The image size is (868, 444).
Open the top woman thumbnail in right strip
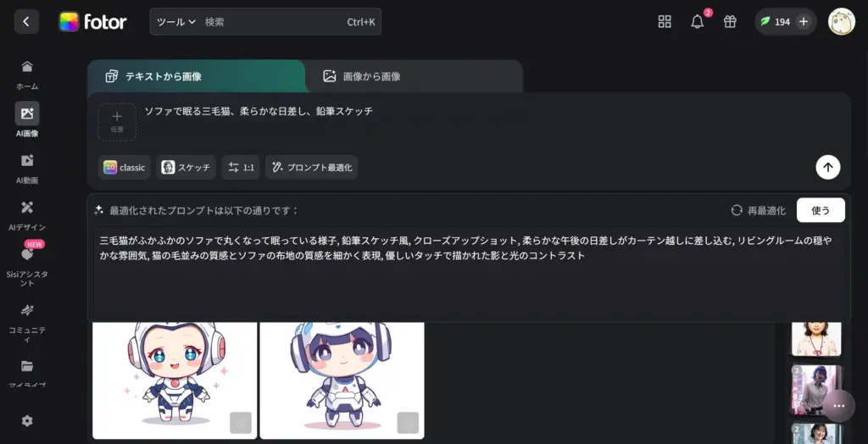point(816,338)
